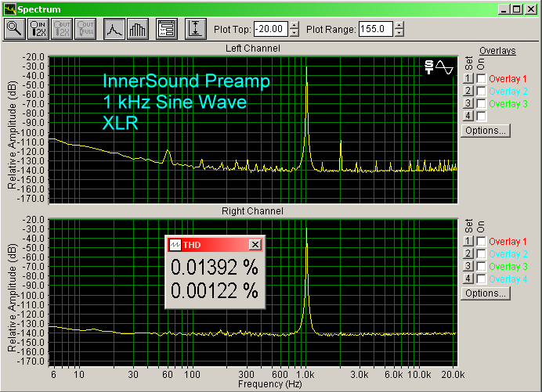This screenshot has height=392, width=542.
Task: Open left channel overlay Options
Action: pyautogui.click(x=486, y=131)
